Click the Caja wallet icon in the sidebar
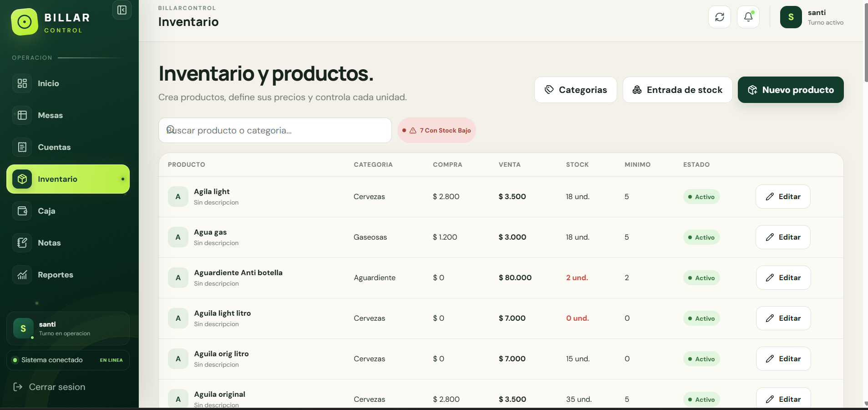 (22, 211)
